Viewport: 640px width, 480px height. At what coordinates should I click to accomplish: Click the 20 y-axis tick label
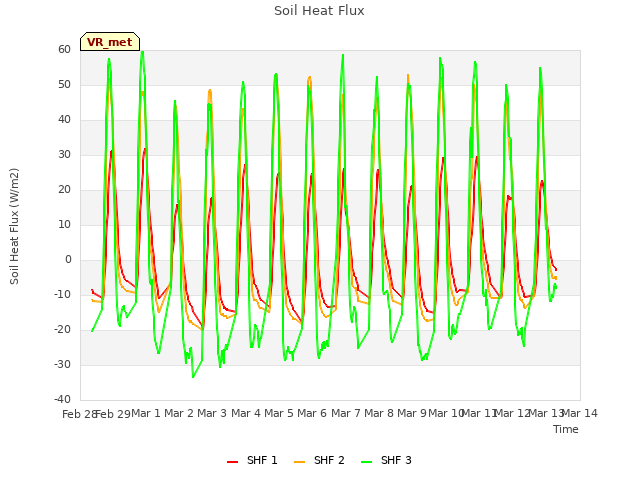point(64,189)
